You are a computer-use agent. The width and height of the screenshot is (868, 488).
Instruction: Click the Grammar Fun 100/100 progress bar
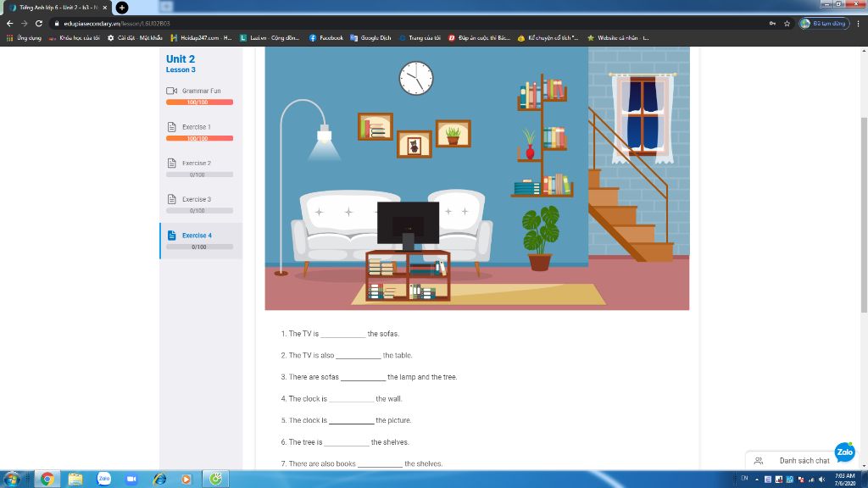(199, 103)
